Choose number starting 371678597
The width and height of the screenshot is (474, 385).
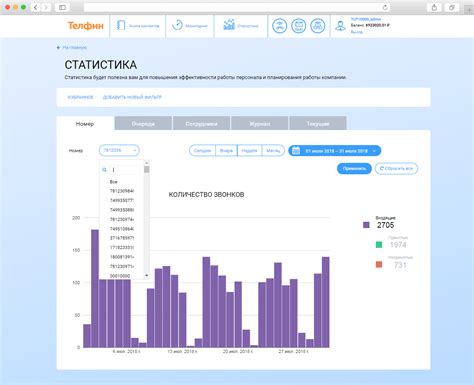pyautogui.click(x=122, y=238)
